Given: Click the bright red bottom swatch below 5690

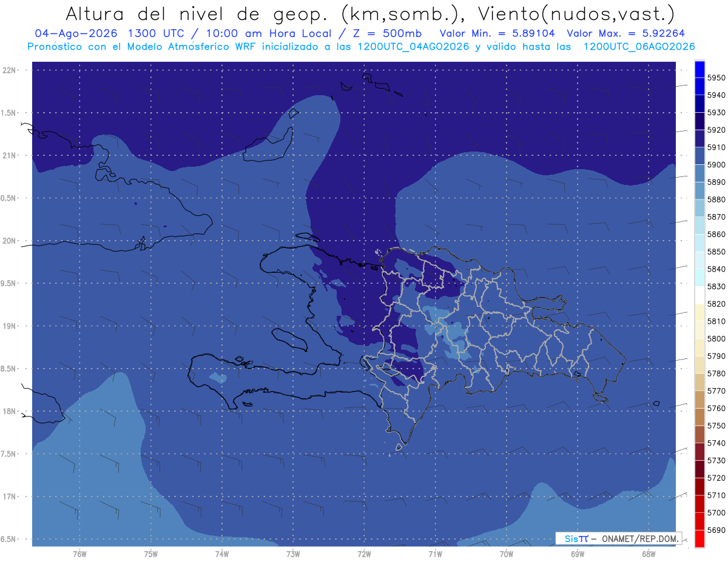Looking at the screenshot, I should 699,538.
